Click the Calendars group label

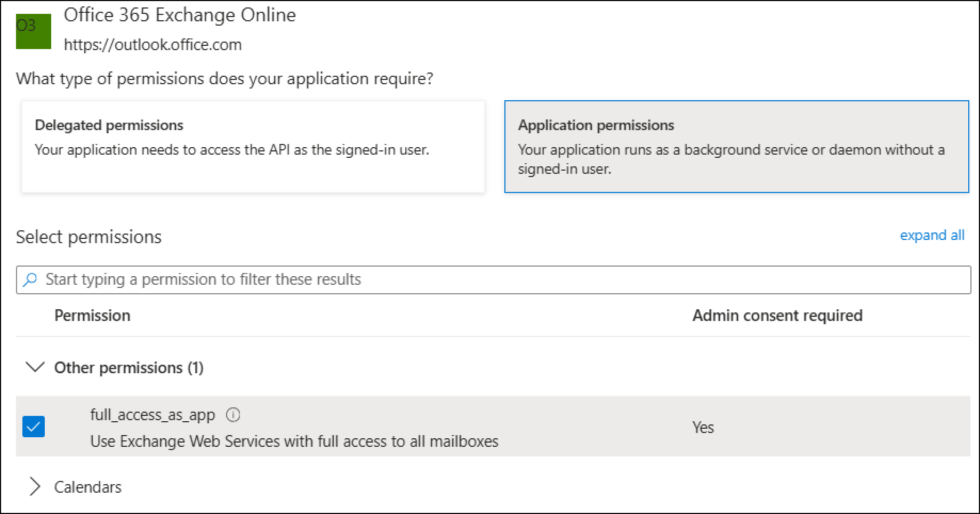[88, 487]
